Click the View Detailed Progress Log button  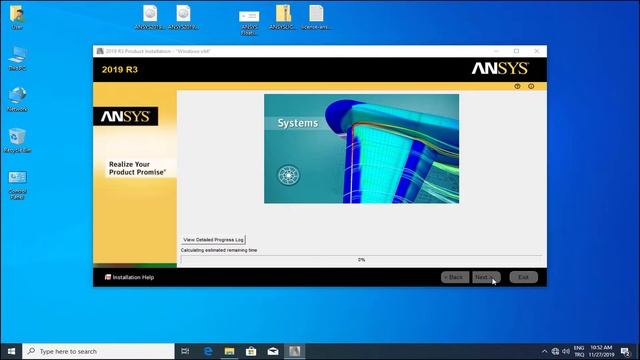[213, 240]
